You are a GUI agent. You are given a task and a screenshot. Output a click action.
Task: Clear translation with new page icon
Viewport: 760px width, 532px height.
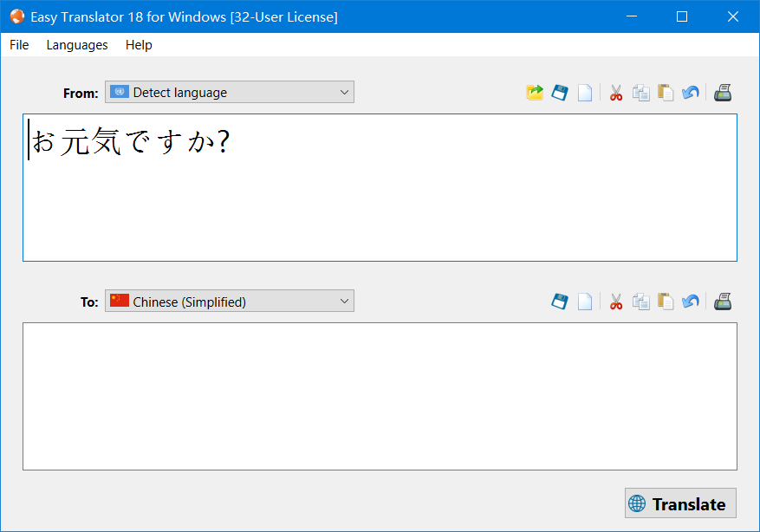(x=585, y=302)
